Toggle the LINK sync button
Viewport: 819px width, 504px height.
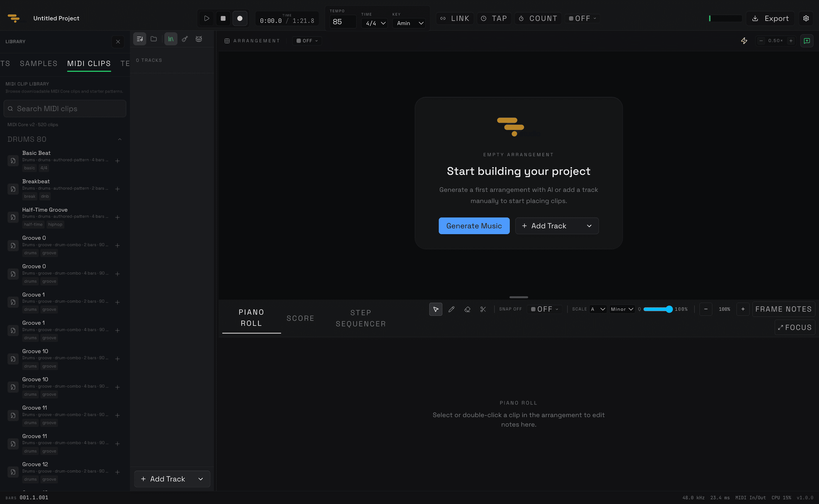(455, 18)
